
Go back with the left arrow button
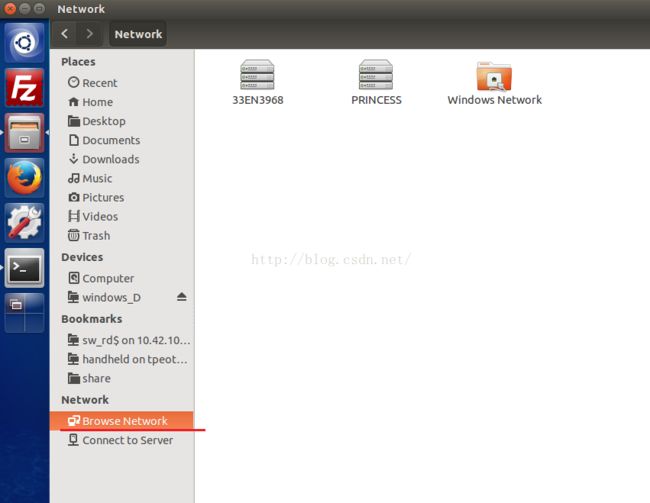coord(65,34)
